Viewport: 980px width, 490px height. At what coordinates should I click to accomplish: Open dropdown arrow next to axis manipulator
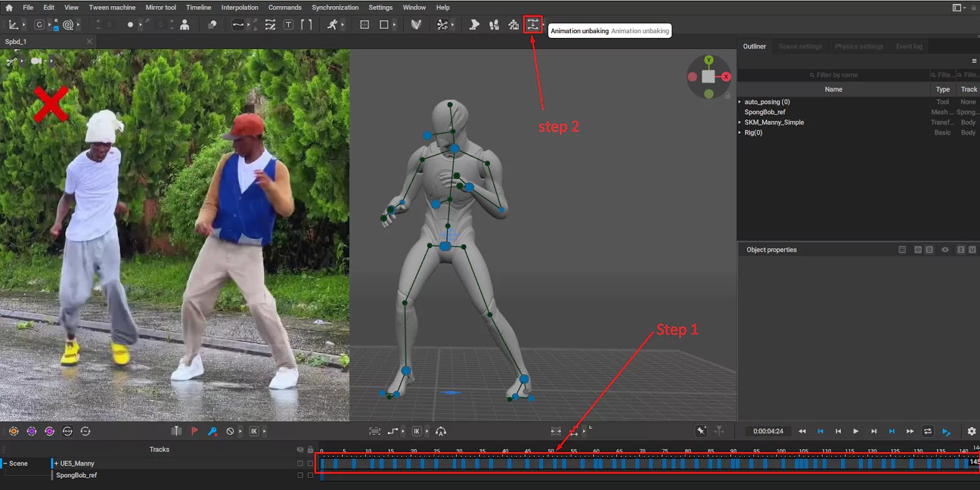pos(24,24)
